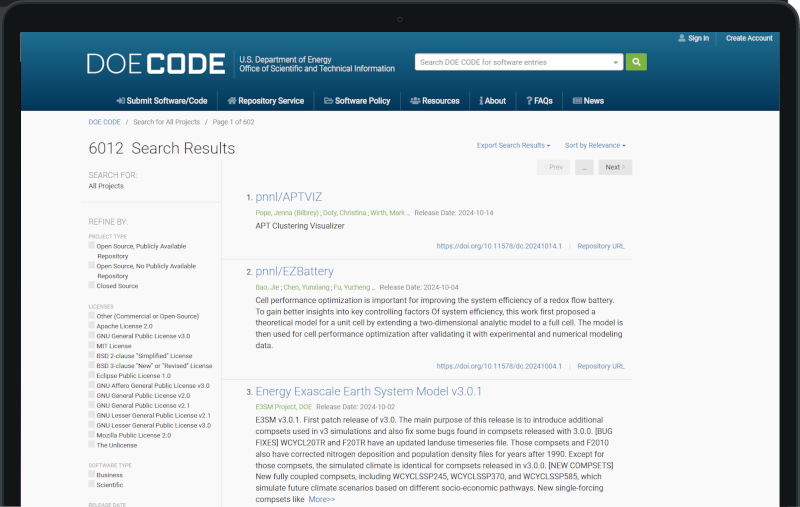Open the About menu item
The height and width of the screenshot is (507, 800).
click(x=492, y=101)
